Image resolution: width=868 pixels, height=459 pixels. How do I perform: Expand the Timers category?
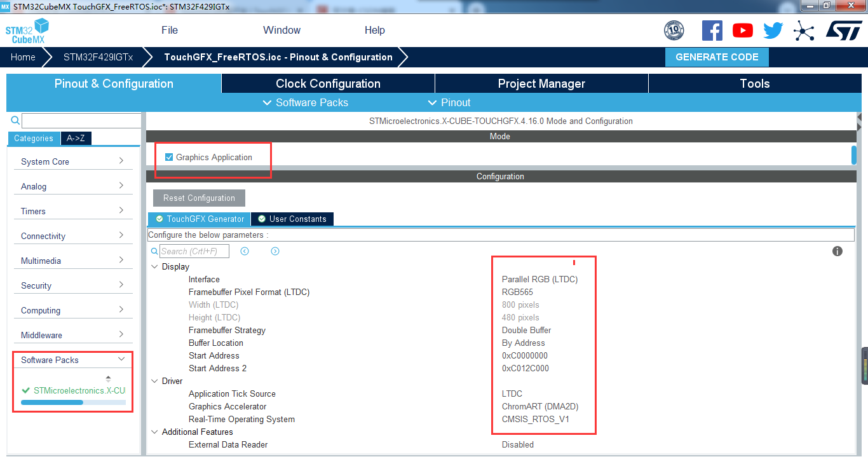[73, 211]
